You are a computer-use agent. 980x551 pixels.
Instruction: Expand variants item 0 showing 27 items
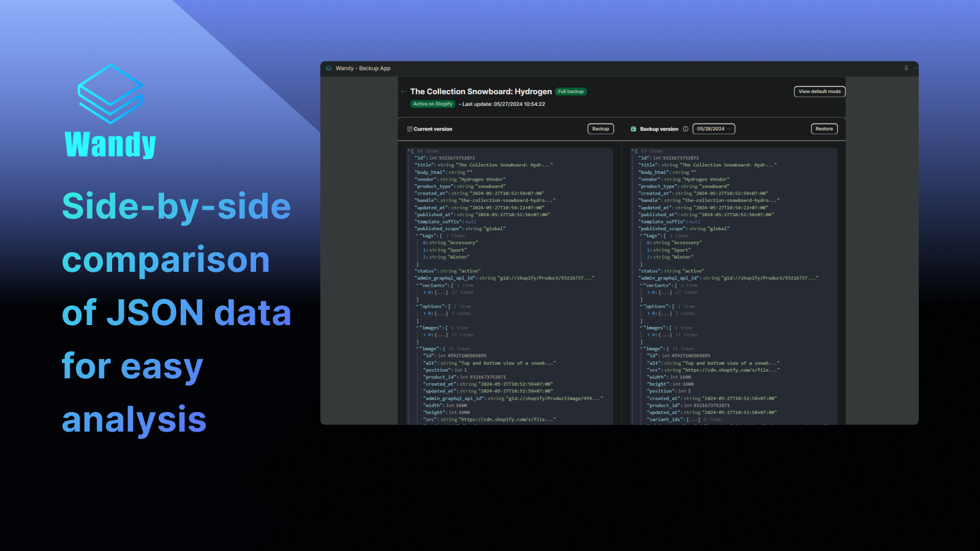[423, 293]
